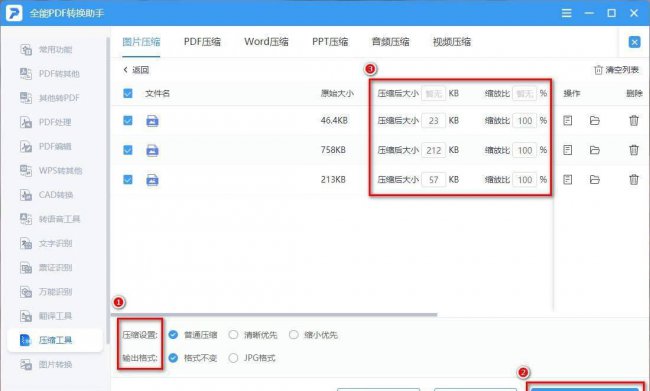Uncheck the 46.4KB file checkbox

pos(128,121)
